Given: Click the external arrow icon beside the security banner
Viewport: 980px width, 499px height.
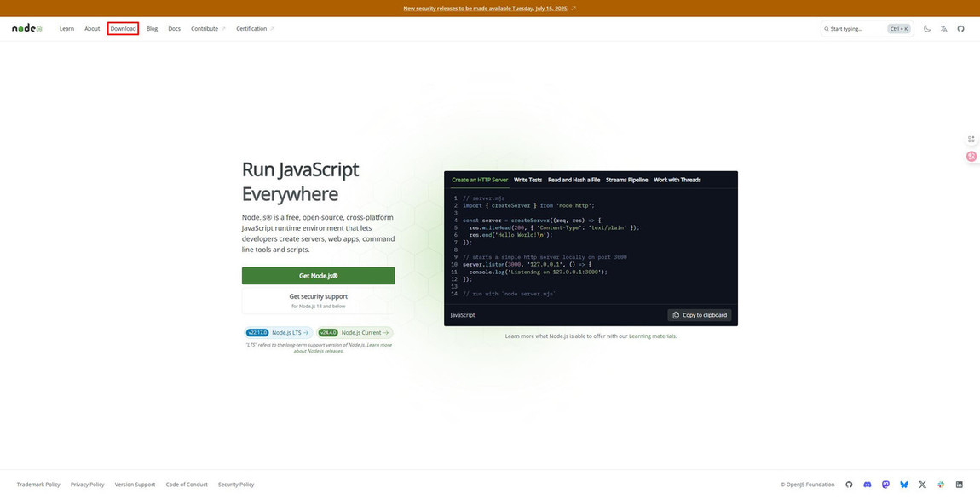Looking at the screenshot, I should tap(574, 9).
